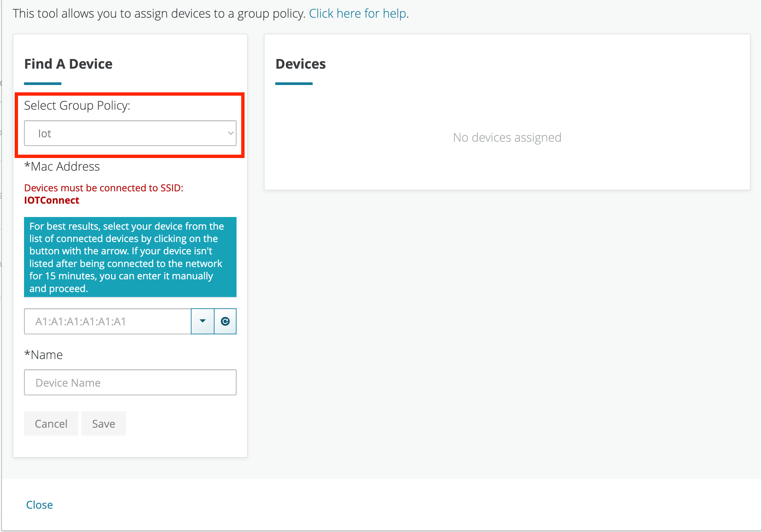Open the connected devices arrow dropdown
The height and width of the screenshot is (532, 762).
203,321
